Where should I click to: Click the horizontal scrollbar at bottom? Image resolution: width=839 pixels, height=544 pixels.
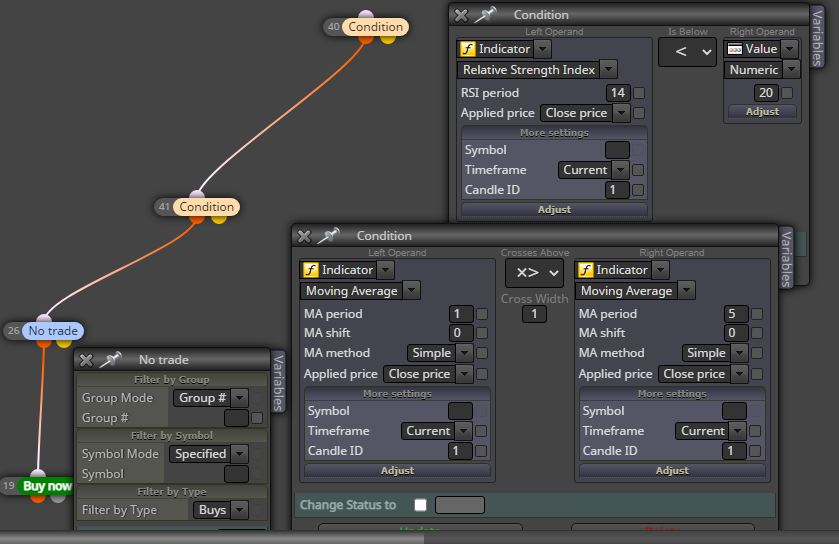tap(212, 538)
